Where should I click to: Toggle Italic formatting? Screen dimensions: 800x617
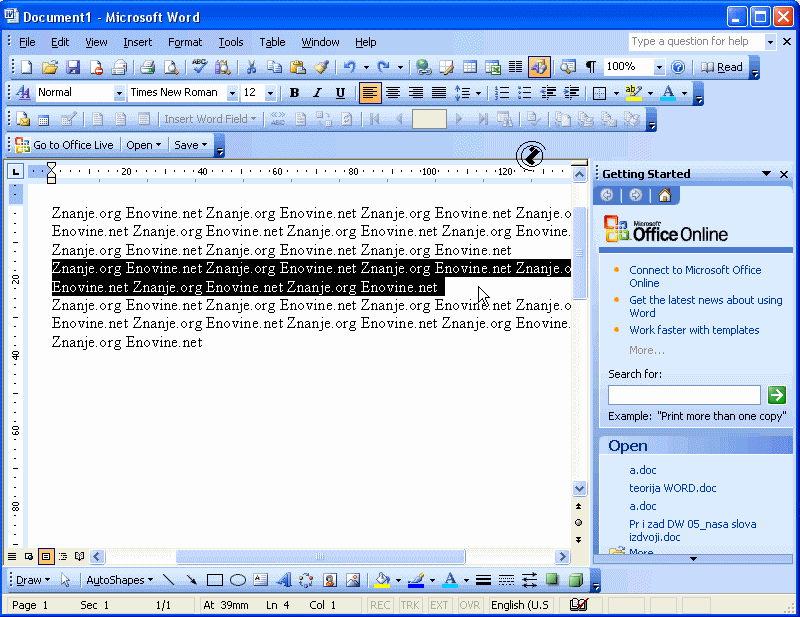[317, 92]
